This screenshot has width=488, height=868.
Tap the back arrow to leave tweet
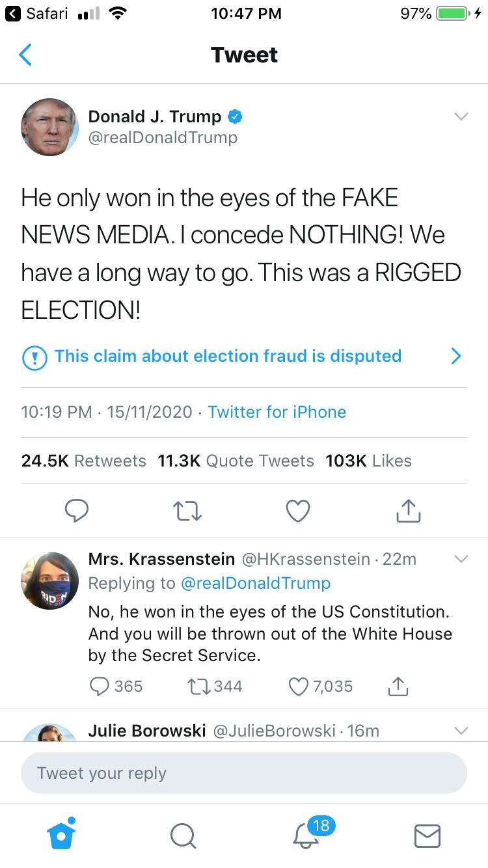click(25, 55)
